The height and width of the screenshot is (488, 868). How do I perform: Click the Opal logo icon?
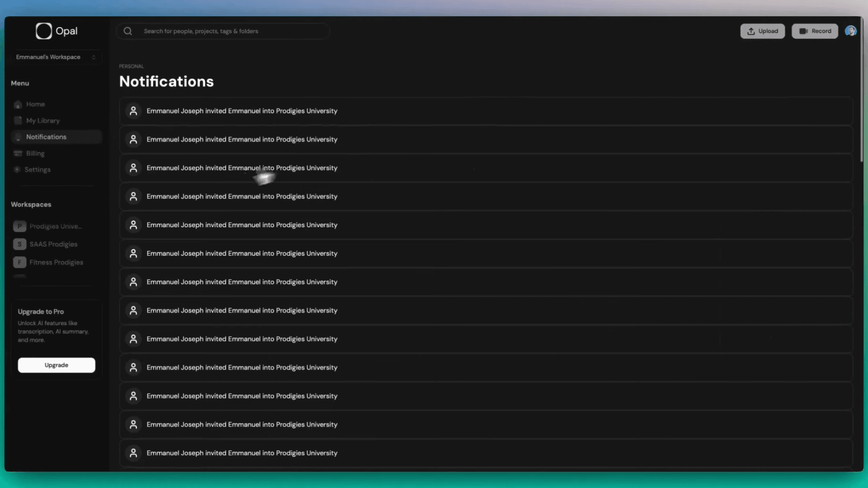pos(44,31)
